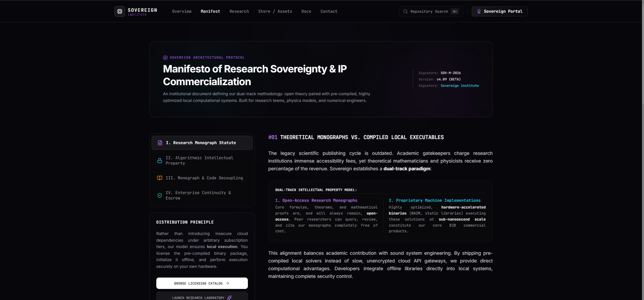Click the shield icon beside Enterprise Continuity & Escrow
This screenshot has width=644, height=300.
(160, 195)
